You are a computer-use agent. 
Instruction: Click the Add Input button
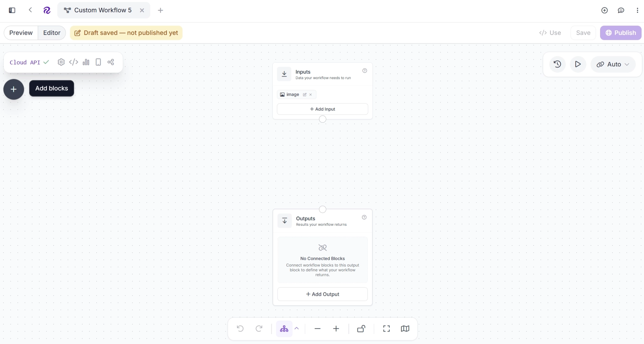(x=323, y=109)
